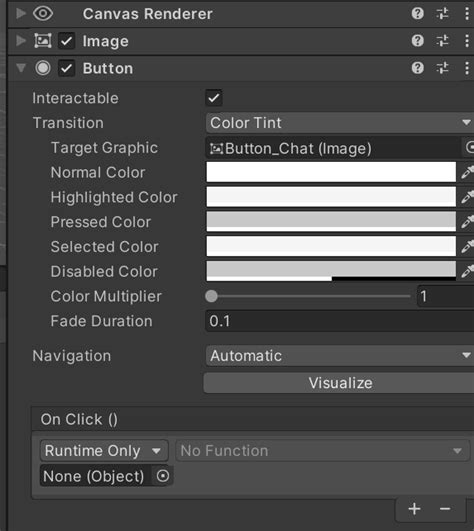The height and width of the screenshot is (531, 474).
Task: Remove selected On Click event entry
Action: point(445,509)
